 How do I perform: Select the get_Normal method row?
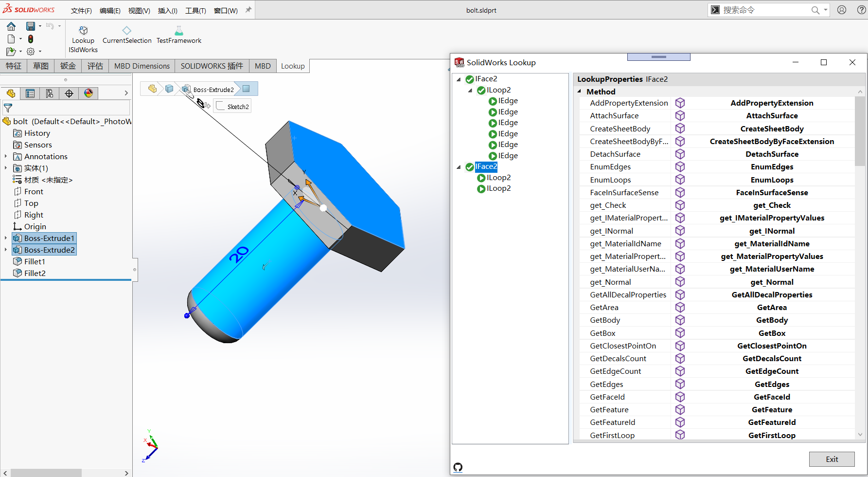(717, 282)
